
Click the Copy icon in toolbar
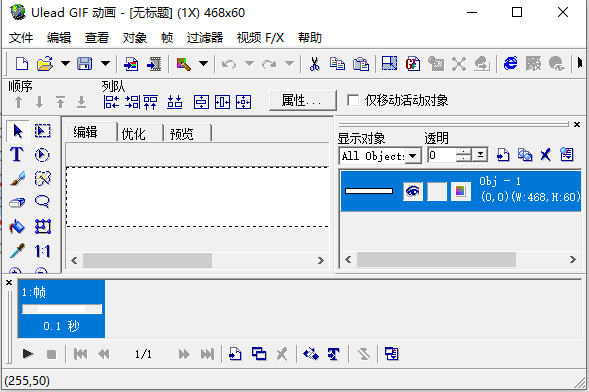tap(337, 64)
